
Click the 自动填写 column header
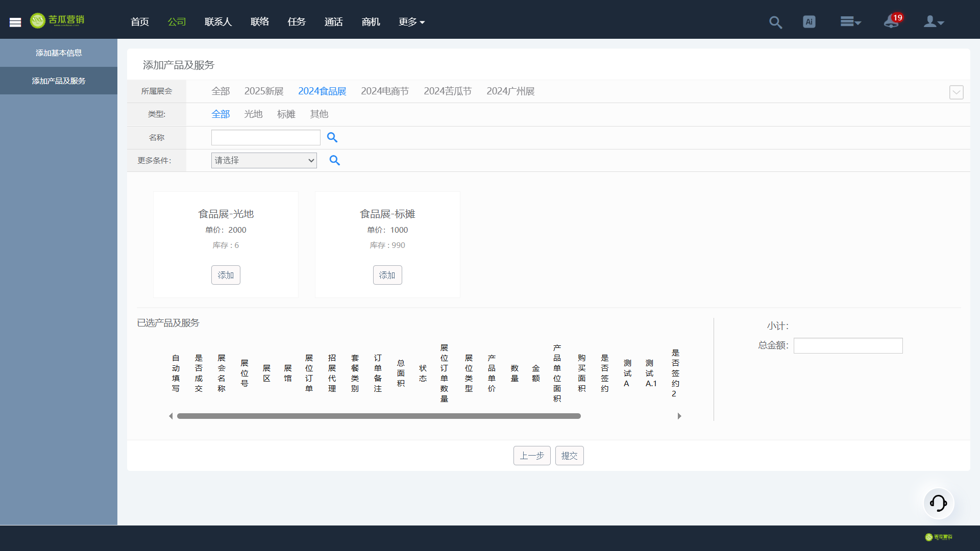pyautogui.click(x=176, y=373)
